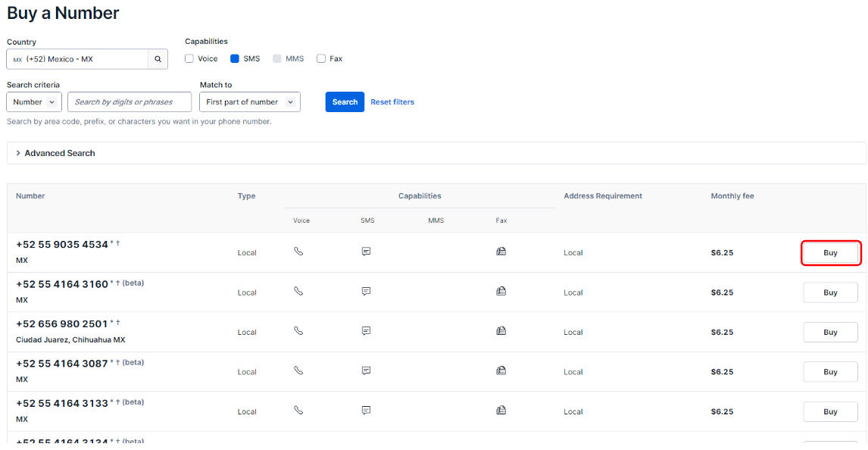This screenshot has height=450, width=868.
Task: Click the country search magnifier icon
Action: click(x=158, y=59)
